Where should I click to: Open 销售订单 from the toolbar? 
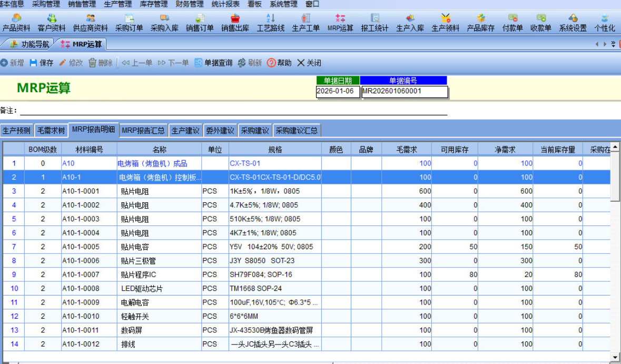pyautogui.click(x=200, y=23)
